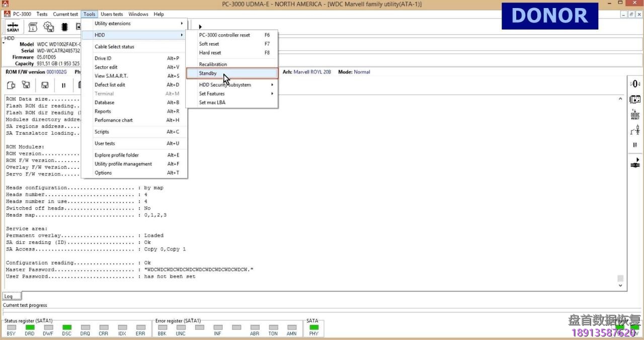Click the pause icon in log toolbar
The height and width of the screenshot is (340, 644).
(63, 85)
